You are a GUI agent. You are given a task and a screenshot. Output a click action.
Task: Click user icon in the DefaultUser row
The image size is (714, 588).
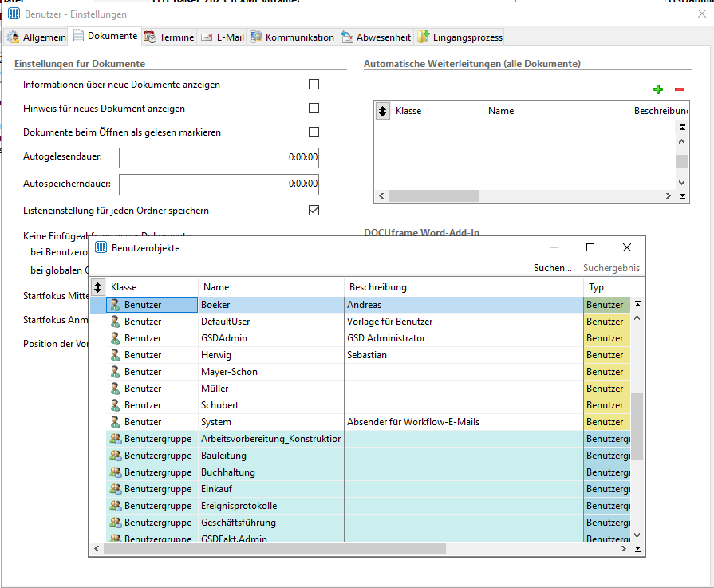[116, 321]
